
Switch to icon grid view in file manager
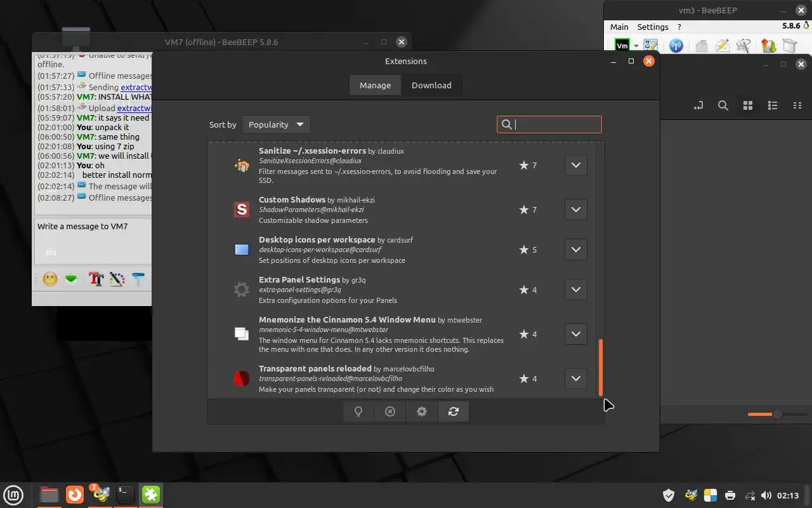[x=748, y=105]
